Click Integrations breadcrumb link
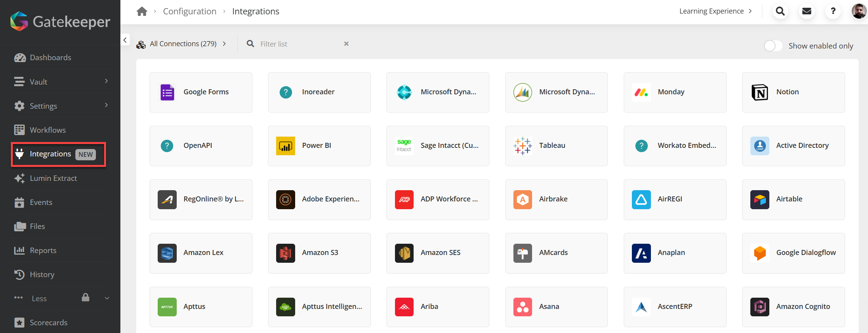This screenshot has width=868, height=333. click(x=256, y=11)
